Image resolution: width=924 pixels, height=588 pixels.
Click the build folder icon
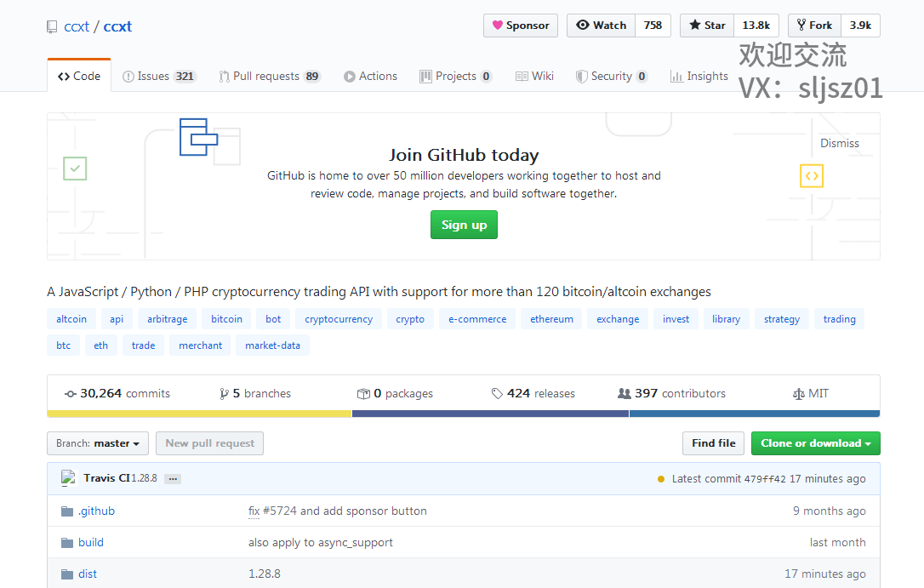pyautogui.click(x=67, y=543)
